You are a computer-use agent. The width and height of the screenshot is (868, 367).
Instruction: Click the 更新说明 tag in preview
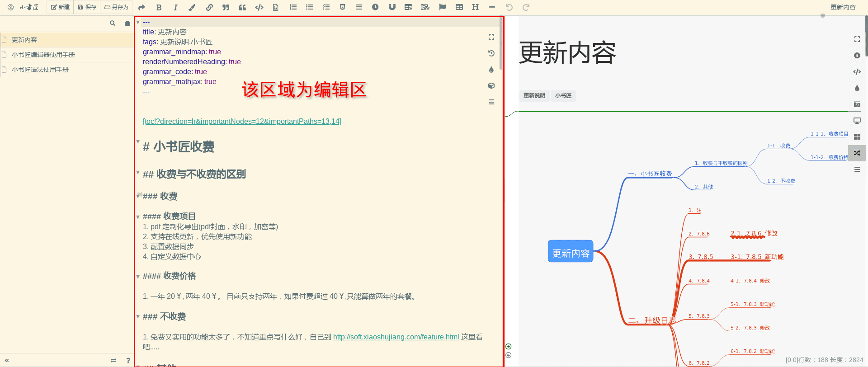click(x=534, y=96)
